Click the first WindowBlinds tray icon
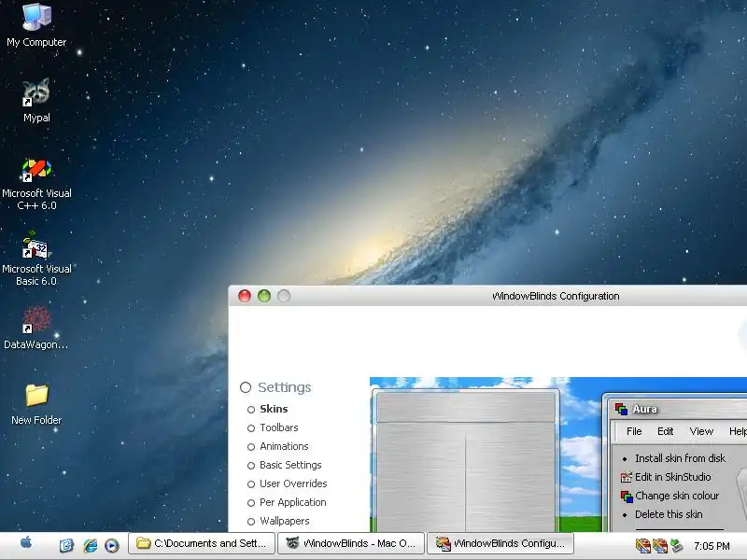 642,545
